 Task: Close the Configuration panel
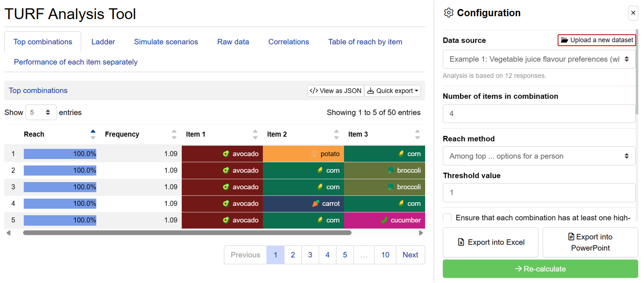633,13
